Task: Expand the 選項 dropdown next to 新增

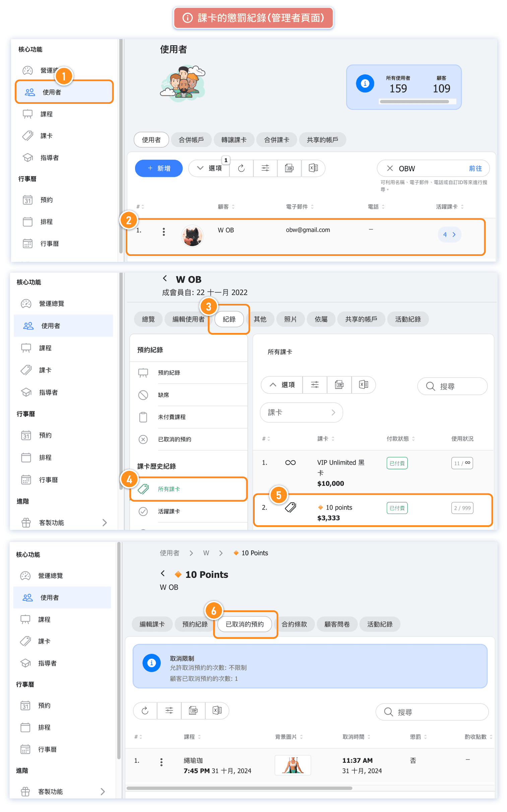Action: [x=209, y=168]
